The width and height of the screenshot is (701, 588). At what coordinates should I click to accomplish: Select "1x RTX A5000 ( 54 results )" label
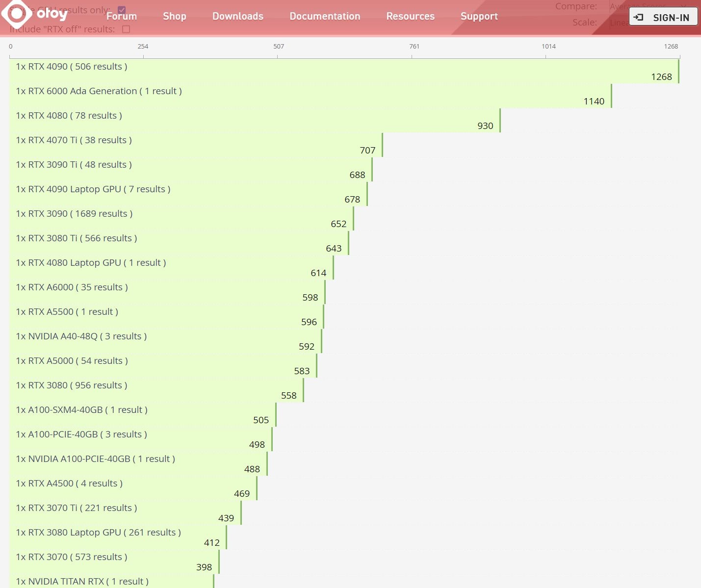[x=72, y=361]
